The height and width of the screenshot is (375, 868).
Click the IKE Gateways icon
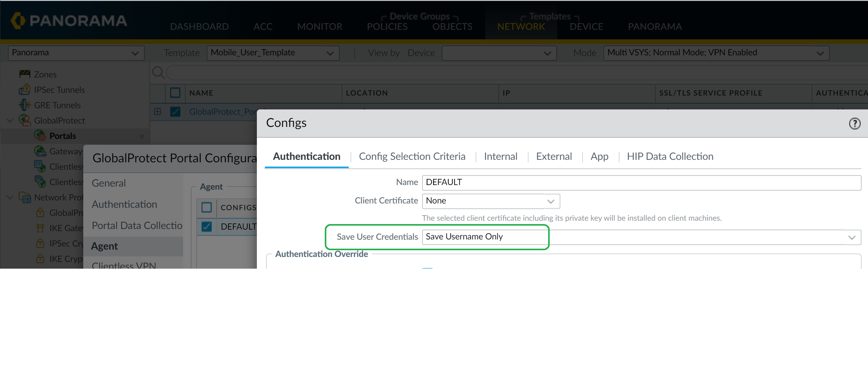[41, 228]
